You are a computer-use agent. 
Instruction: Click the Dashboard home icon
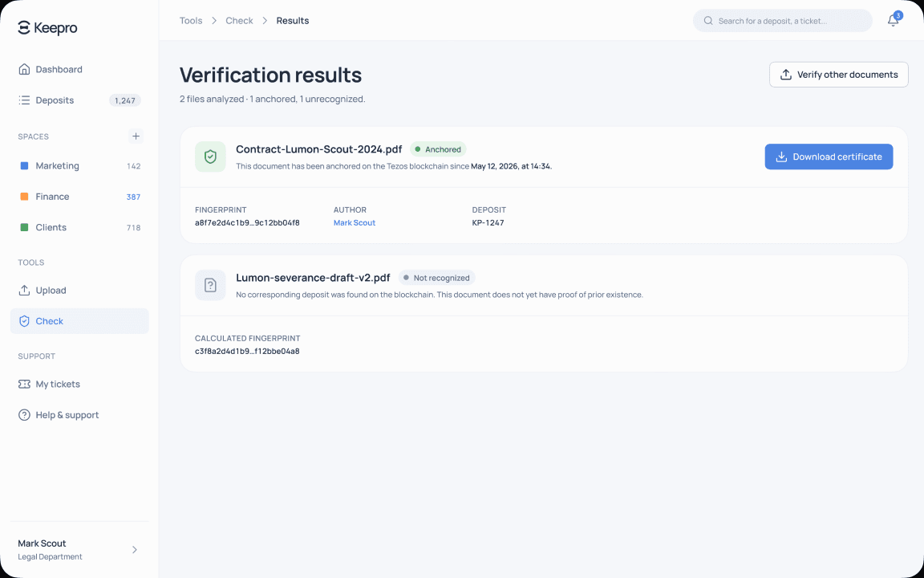pos(24,69)
